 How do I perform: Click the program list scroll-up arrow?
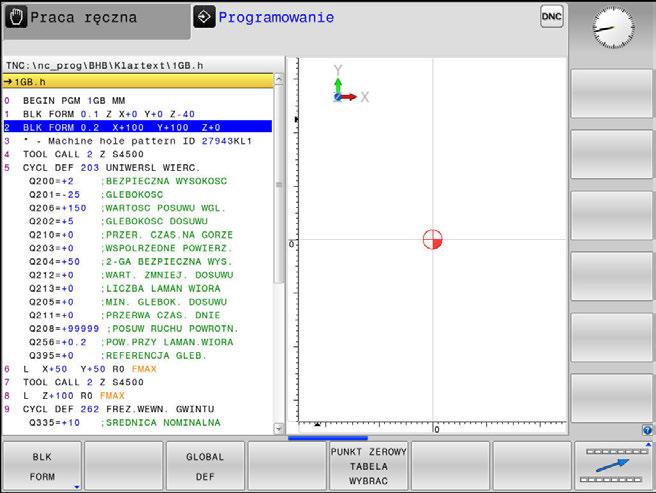(x=279, y=80)
